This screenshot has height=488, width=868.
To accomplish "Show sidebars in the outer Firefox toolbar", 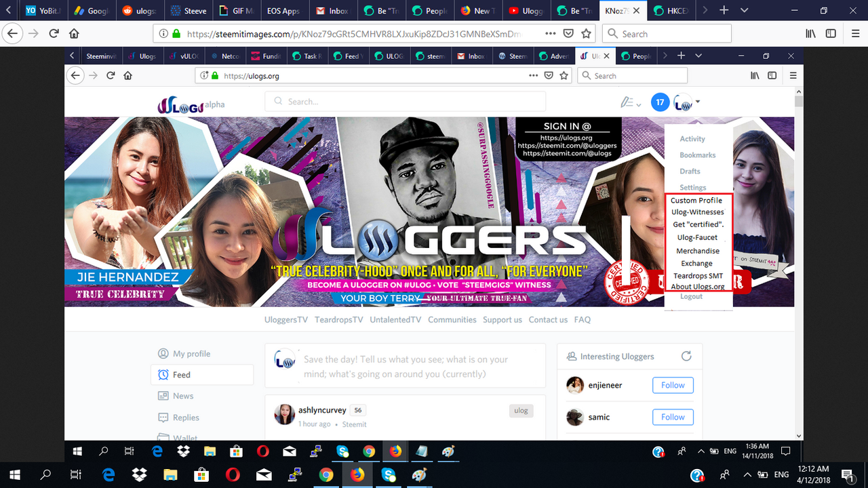I will tap(831, 33).
